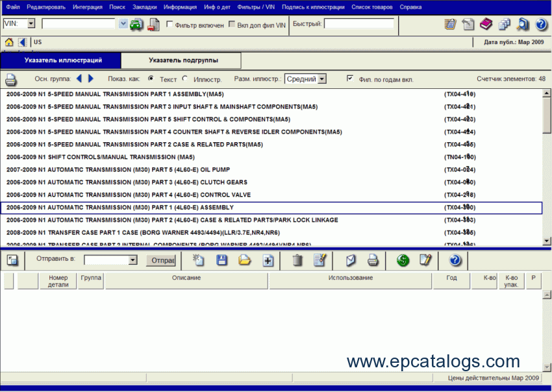Toggle the Фил. по годам вкл. checkbox
Viewport: 552px width, 392px height.
pos(350,79)
